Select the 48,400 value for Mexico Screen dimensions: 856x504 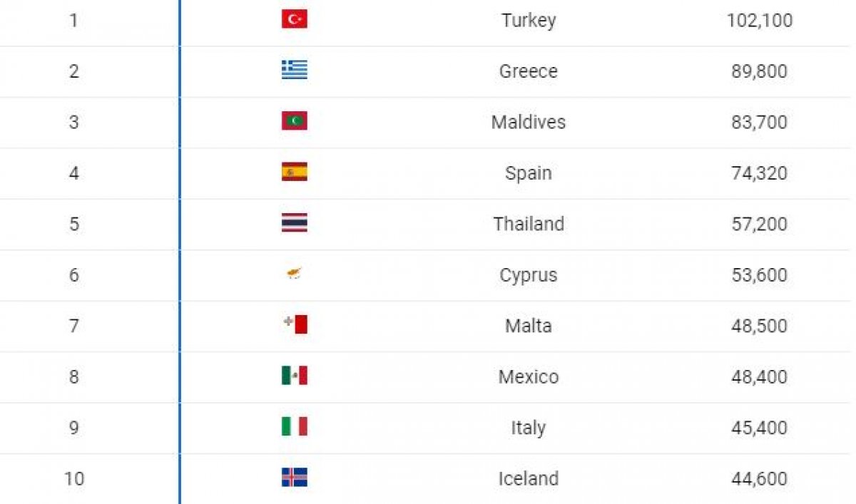tap(760, 376)
